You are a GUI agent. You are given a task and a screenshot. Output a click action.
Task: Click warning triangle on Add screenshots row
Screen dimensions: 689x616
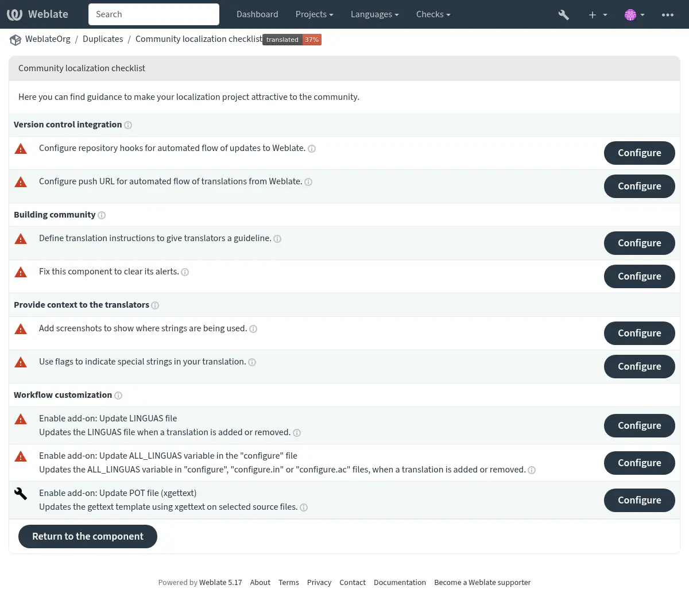pyautogui.click(x=21, y=330)
